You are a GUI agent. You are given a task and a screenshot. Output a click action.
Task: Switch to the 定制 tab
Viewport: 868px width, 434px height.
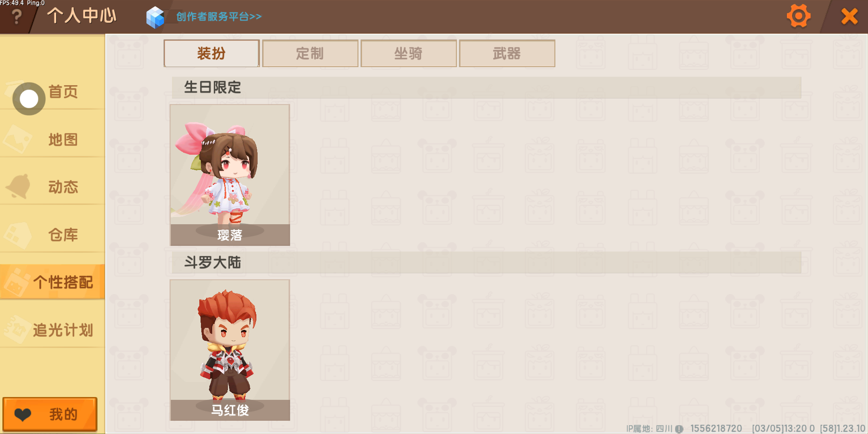click(310, 53)
